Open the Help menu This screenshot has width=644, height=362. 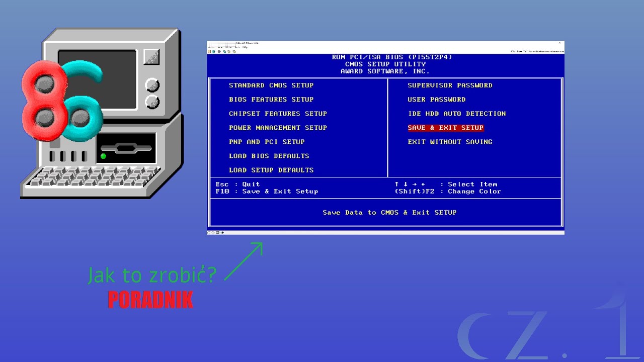coord(245,47)
